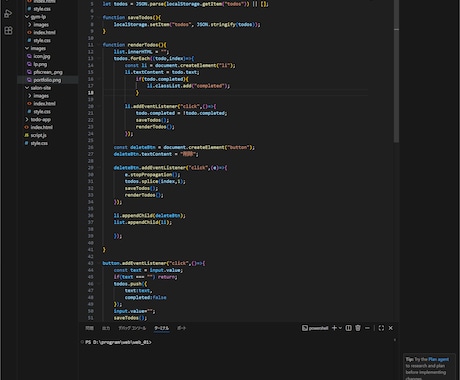Create a new terminal with plus icon

(x=334, y=328)
